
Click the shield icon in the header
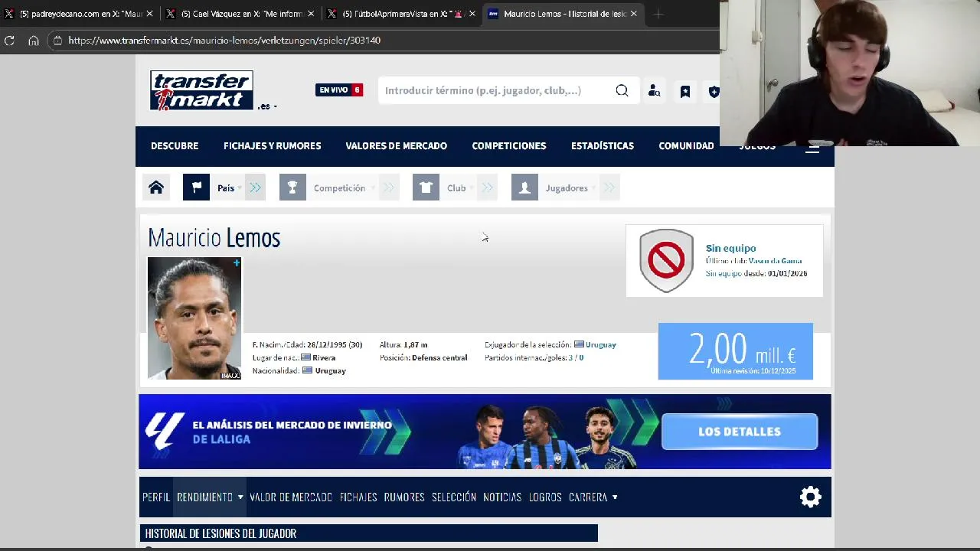pos(714,91)
